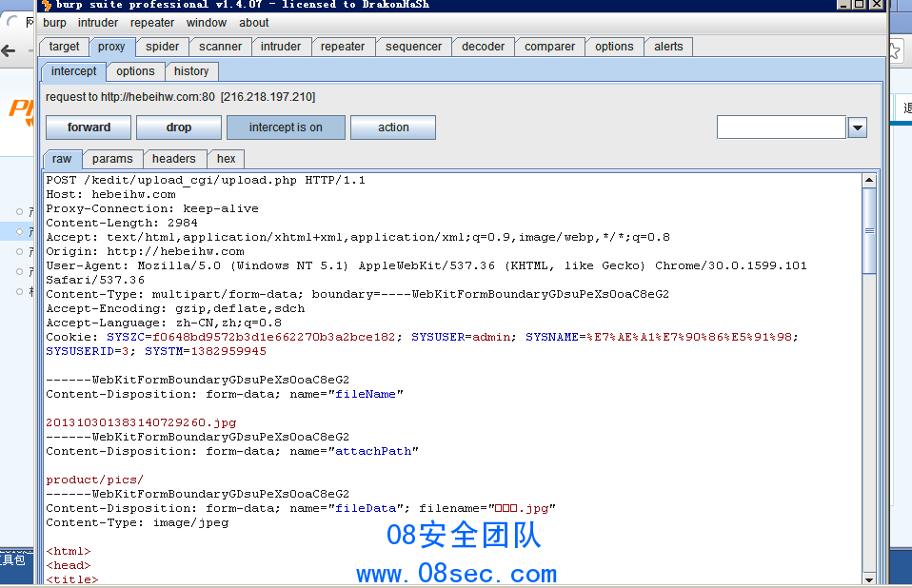912x588 pixels.
Task: Click the Proxy-Connection: keep-alive header
Action: (152, 208)
